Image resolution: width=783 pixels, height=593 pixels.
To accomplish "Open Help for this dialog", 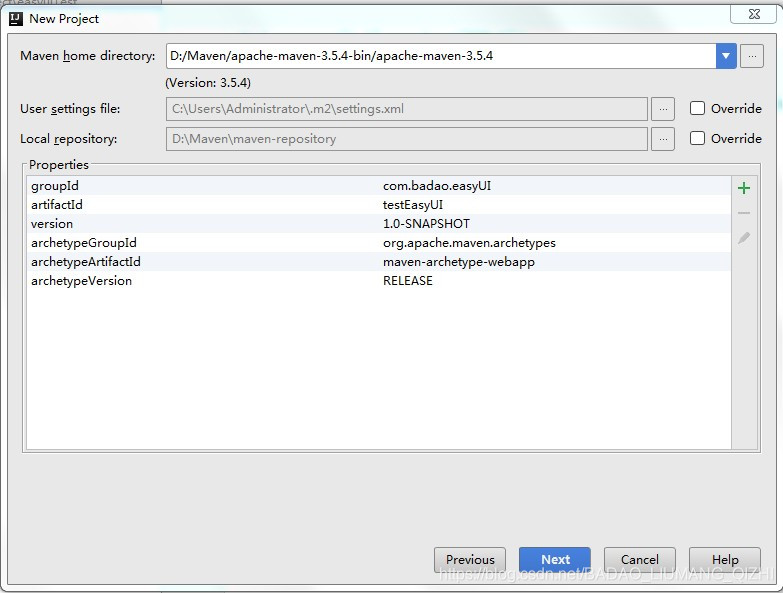I will (x=725, y=560).
